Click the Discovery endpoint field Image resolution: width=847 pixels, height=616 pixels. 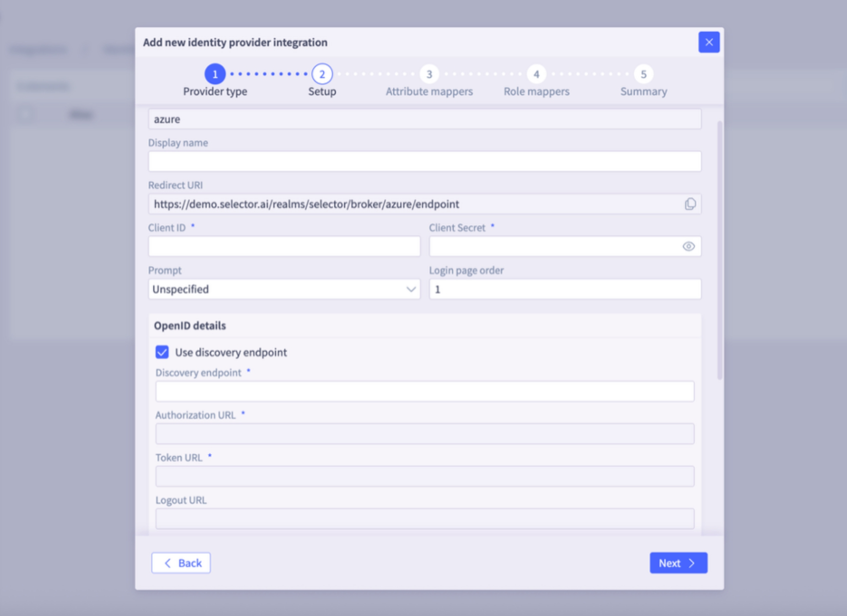425,391
